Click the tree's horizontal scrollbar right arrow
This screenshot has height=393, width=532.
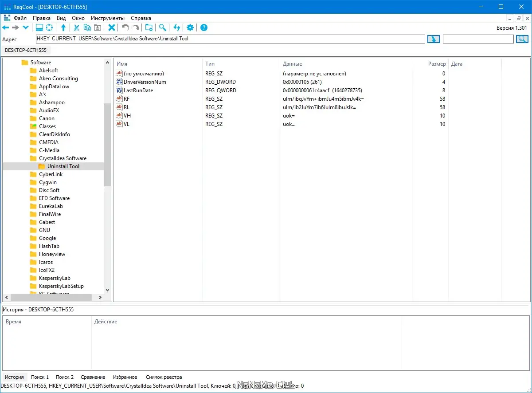coord(100,298)
